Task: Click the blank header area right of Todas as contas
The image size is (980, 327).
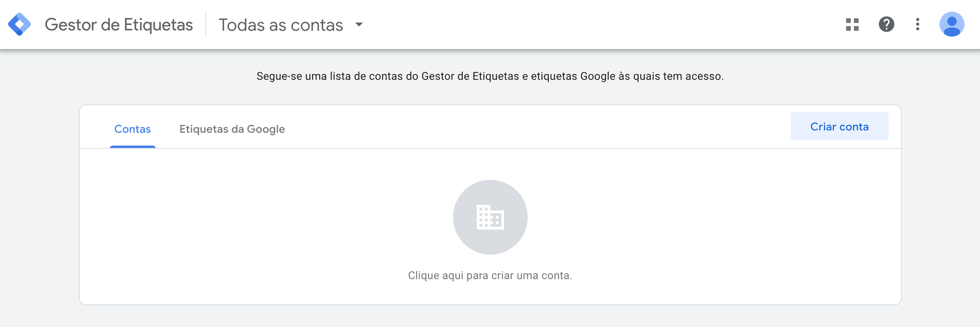Action: (584, 25)
